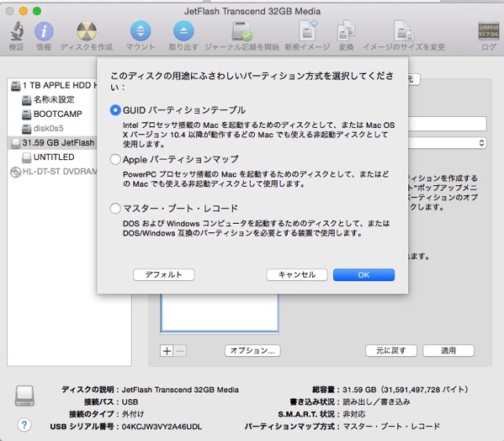Open the format popup menu arrows
Viewport: 504px width, 441px height.
(x=481, y=143)
